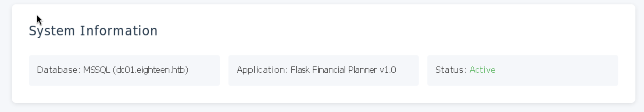The height and width of the screenshot is (112, 644).
Task: Click the word 'Information' in the heading
Action: click(x=119, y=31)
